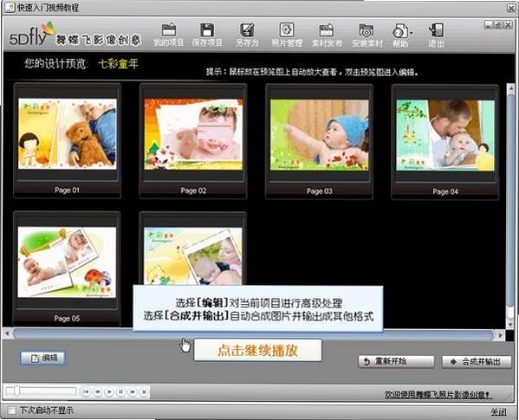This screenshot has width=519, height=420.
Task: Click the right arrow of horizontal scrollbar
Action: 500,334
